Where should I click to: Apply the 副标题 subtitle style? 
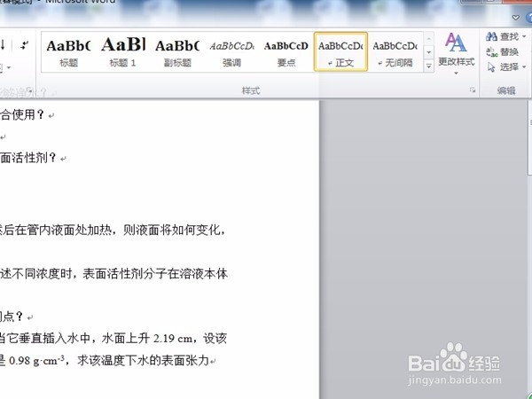(x=177, y=52)
